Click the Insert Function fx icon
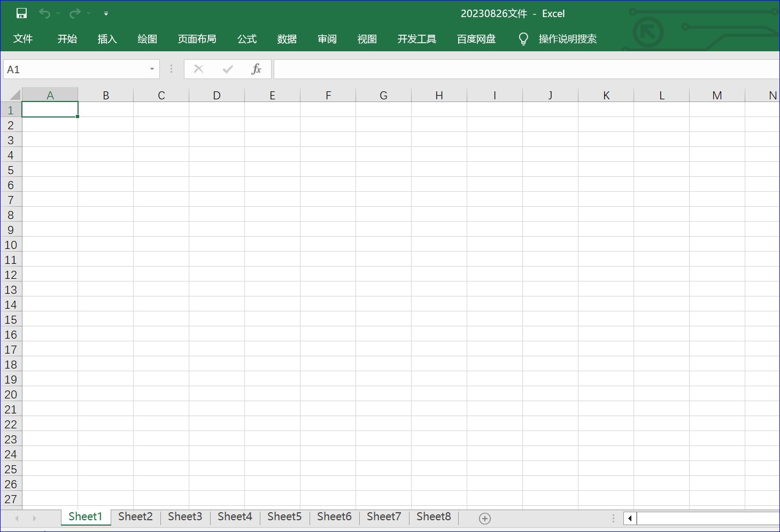 (x=257, y=69)
